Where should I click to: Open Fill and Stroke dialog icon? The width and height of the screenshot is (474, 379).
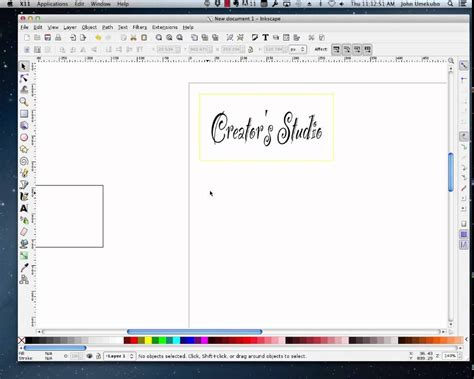(255, 38)
